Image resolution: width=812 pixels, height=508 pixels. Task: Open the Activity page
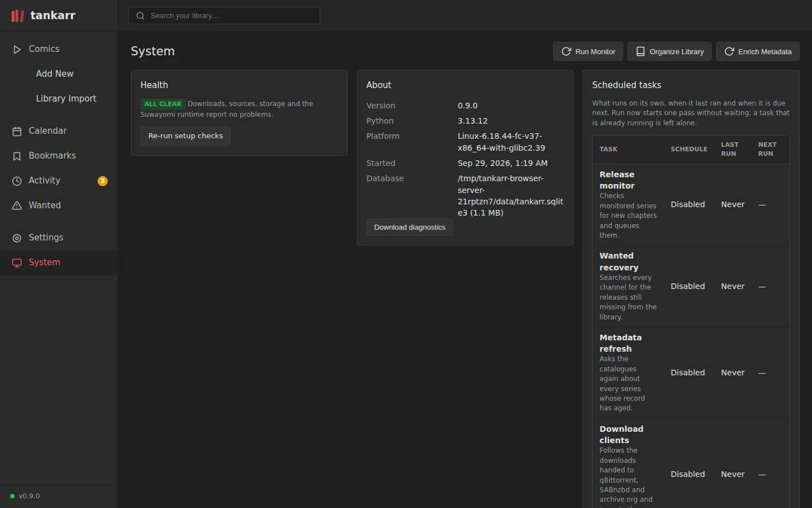[59, 181]
